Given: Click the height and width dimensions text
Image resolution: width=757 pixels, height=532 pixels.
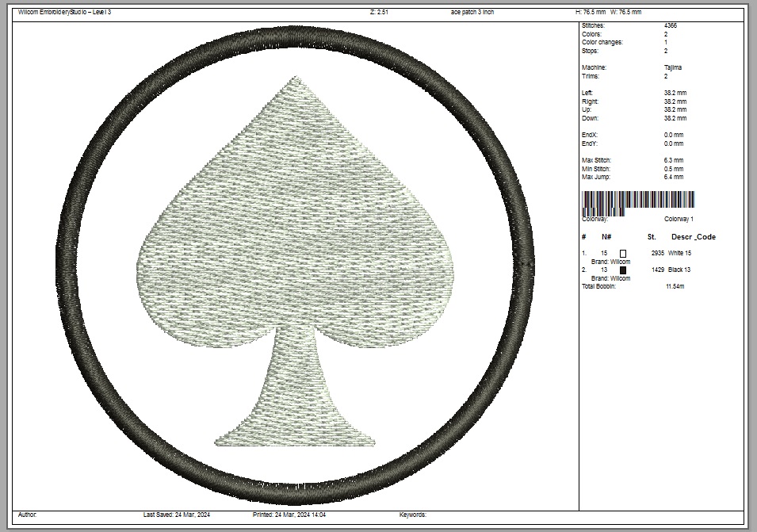Looking at the screenshot, I should pyautogui.click(x=608, y=12).
